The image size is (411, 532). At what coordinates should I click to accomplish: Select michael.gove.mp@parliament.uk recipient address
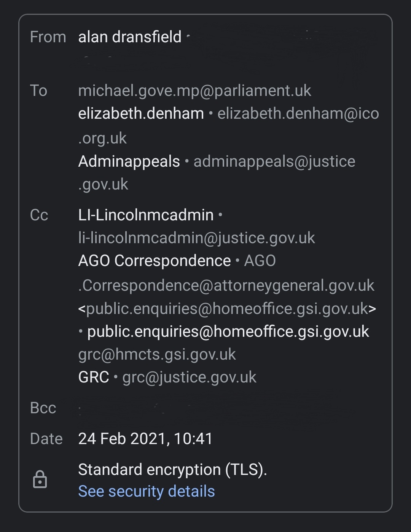(194, 91)
